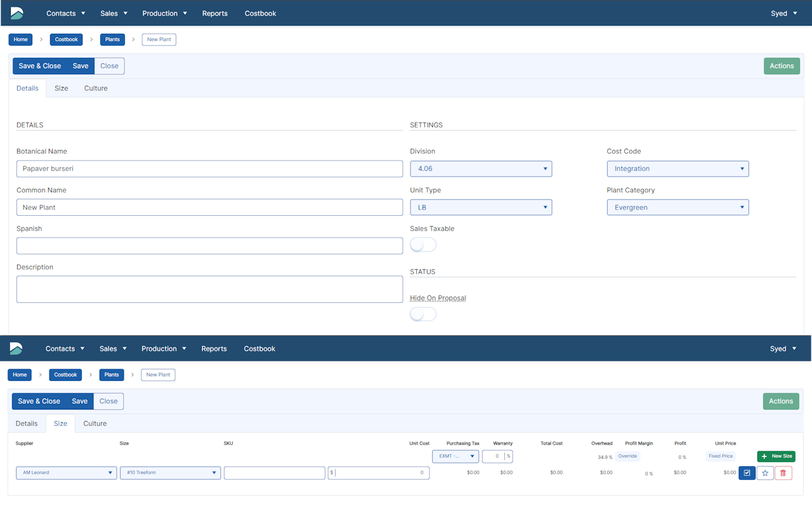Click the Override profit margin tag
This screenshot has height=532, width=812.
click(627, 456)
